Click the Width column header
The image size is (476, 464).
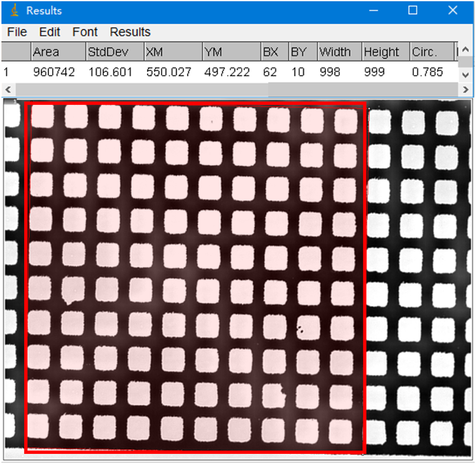(x=339, y=52)
